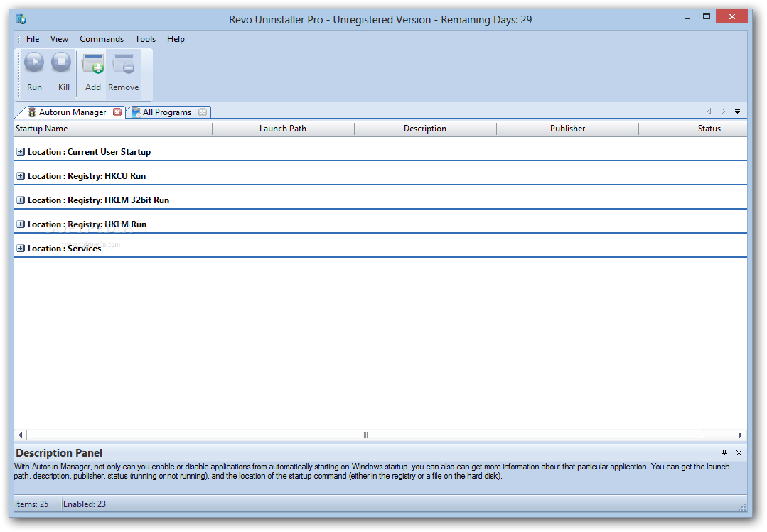This screenshot has width=767, height=532.
Task: Click the horizontal scrollbar right arrow
Action: (x=740, y=435)
